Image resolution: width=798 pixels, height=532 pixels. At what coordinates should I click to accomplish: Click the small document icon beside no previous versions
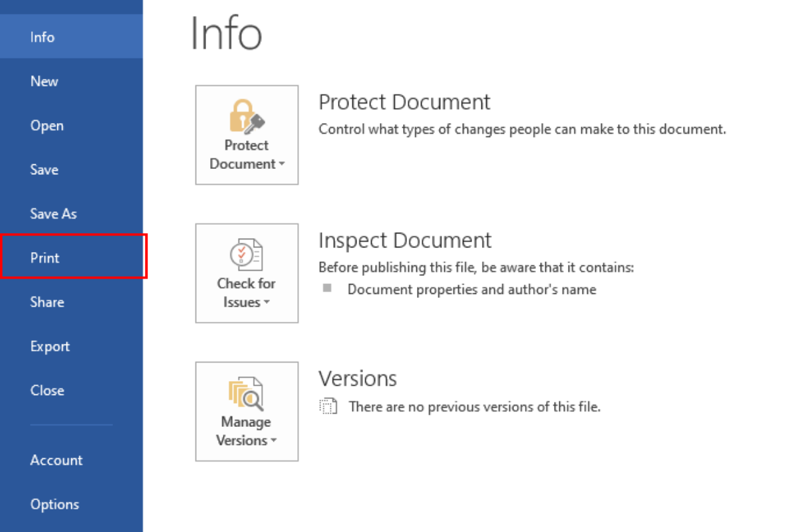coord(329,406)
